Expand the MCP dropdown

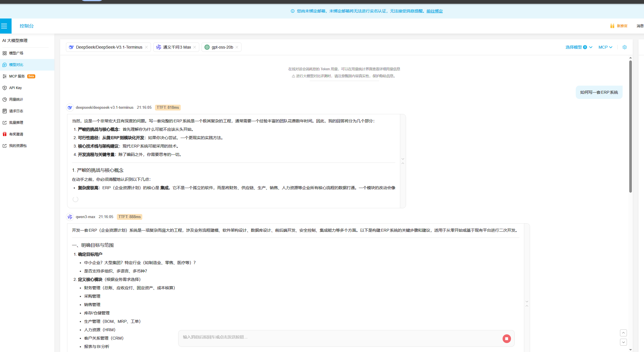605,47
